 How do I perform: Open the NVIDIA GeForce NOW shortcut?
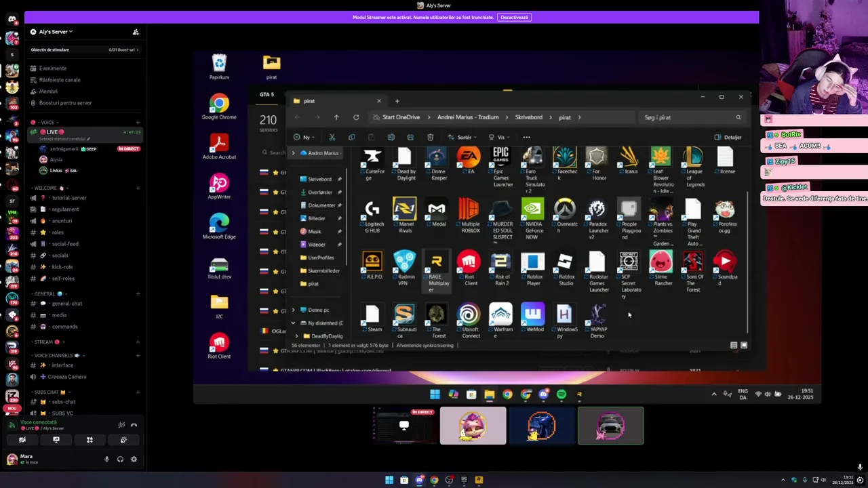coord(533,219)
